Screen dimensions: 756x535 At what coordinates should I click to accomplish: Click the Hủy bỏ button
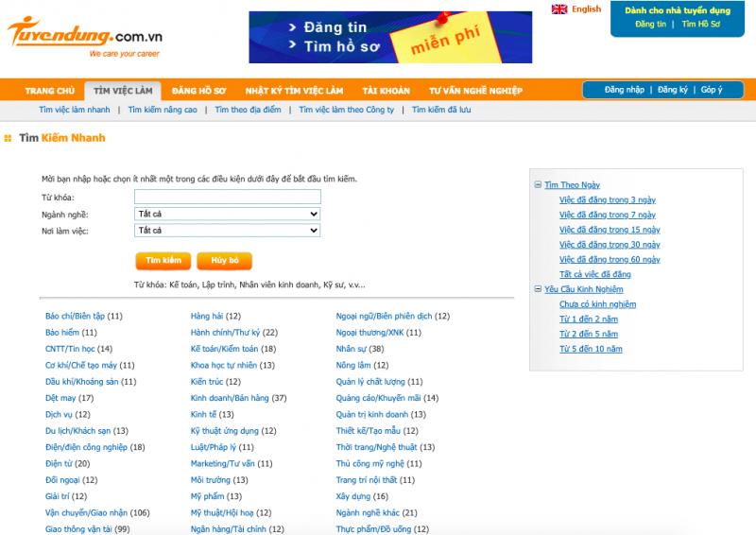(225, 261)
